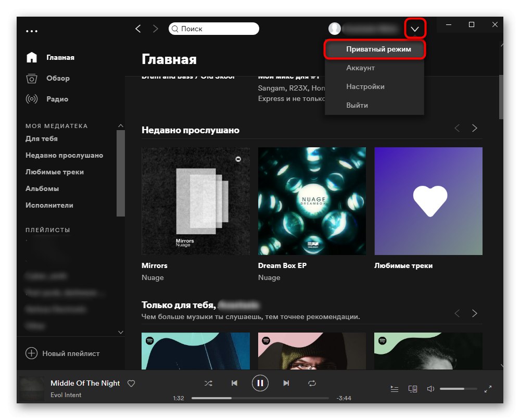
Task: Collapse the user account dropdown chevron
Action: [x=415, y=29]
